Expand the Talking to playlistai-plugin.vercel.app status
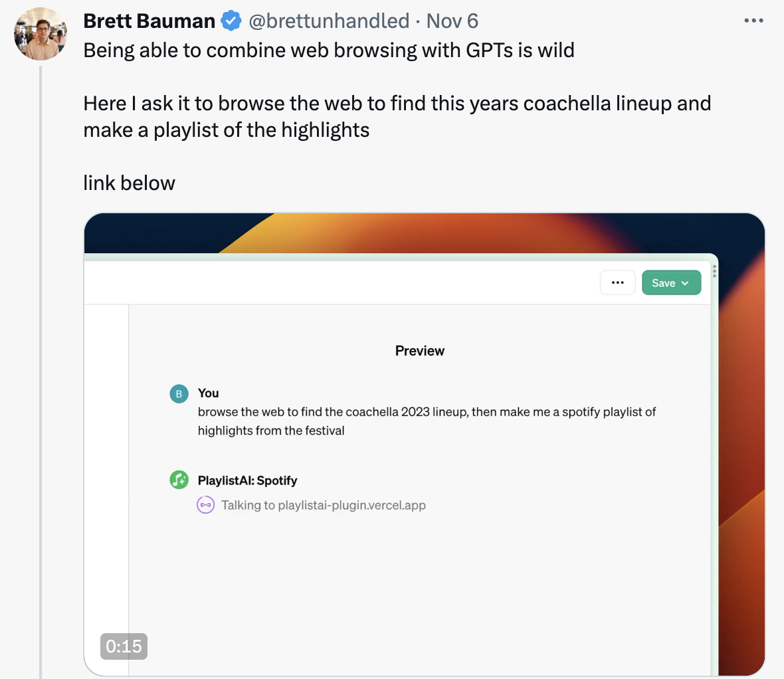The width and height of the screenshot is (784, 679). click(323, 506)
